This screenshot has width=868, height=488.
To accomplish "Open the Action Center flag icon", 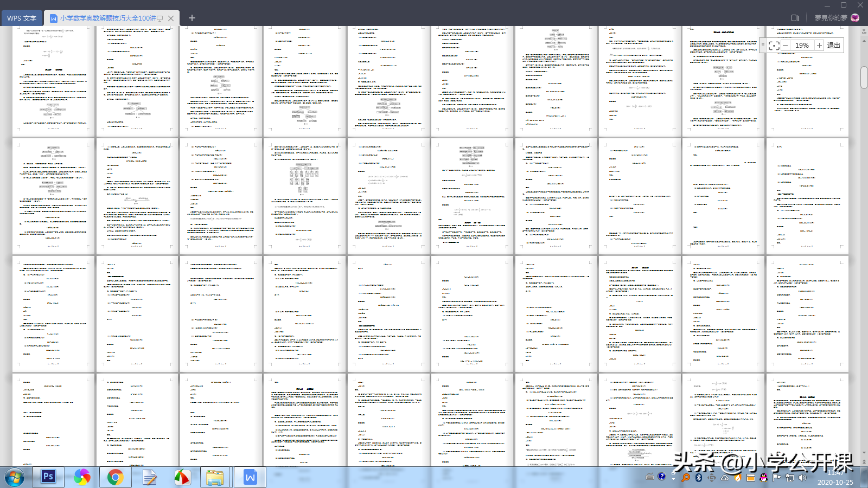I will pyautogui.click(x=777, y=478).
